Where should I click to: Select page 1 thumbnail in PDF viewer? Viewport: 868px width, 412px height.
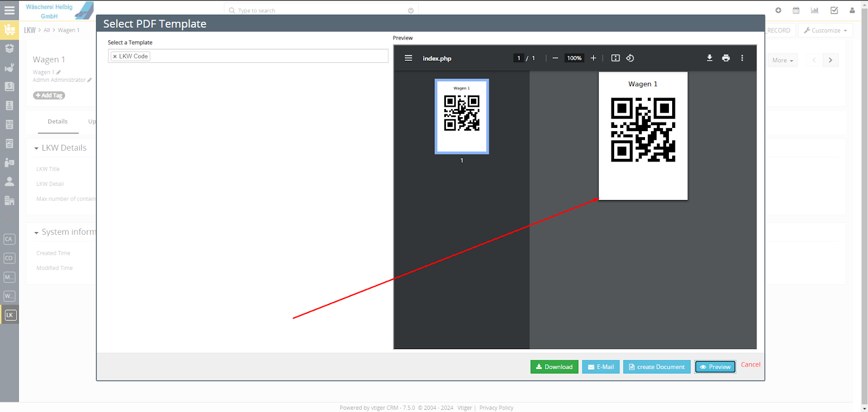[462, 117]
